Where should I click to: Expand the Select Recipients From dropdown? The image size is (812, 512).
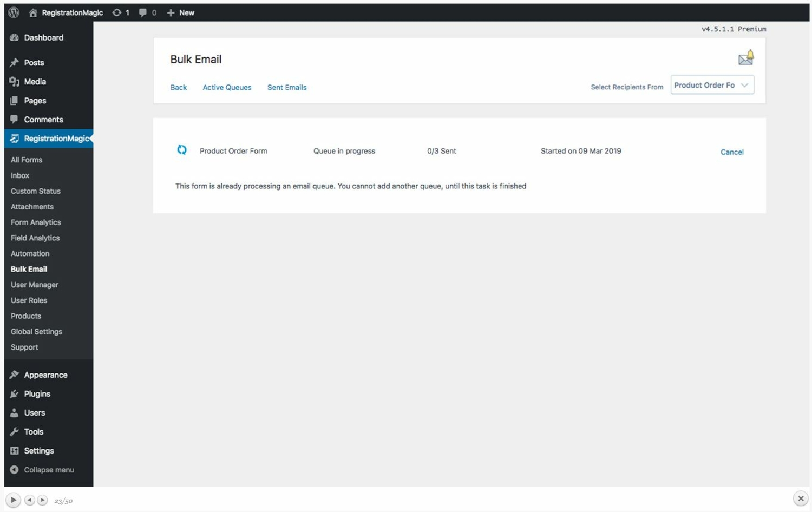click(x=712, y=85)
